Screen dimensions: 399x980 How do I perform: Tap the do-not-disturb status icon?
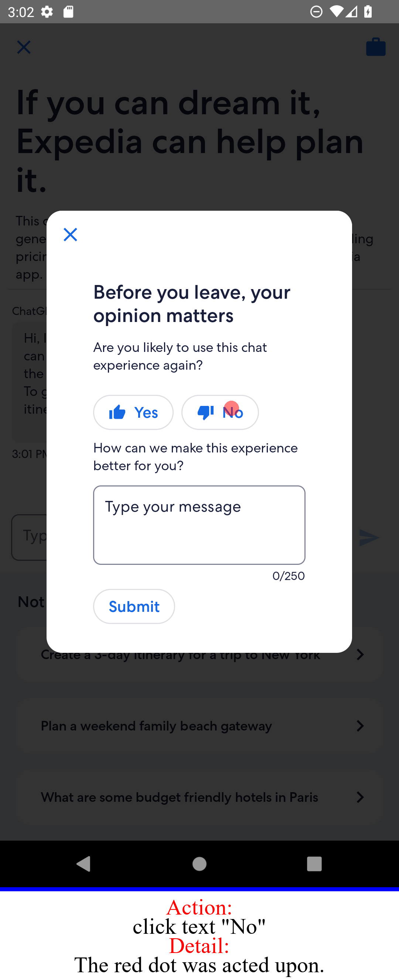(x=316, y=12)
